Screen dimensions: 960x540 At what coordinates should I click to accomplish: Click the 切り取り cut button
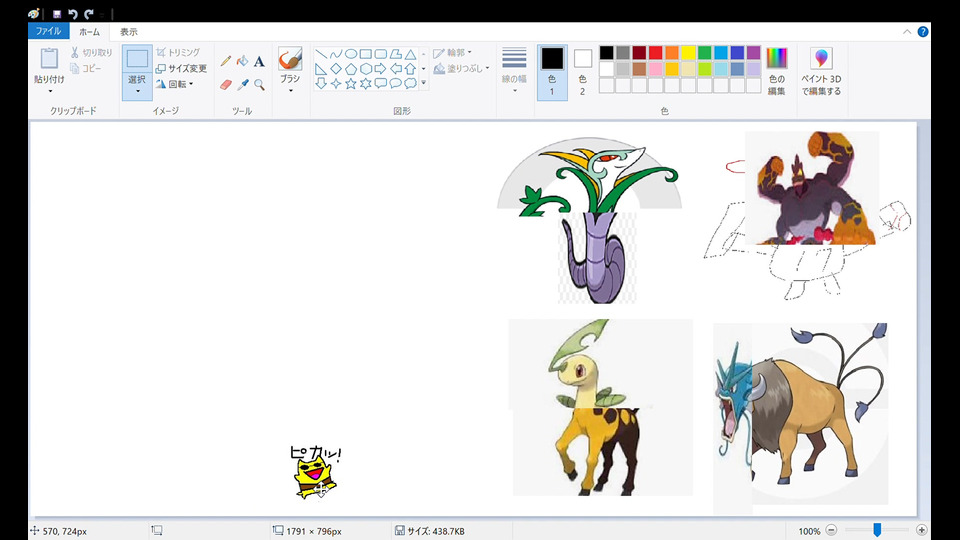(91, 53)
